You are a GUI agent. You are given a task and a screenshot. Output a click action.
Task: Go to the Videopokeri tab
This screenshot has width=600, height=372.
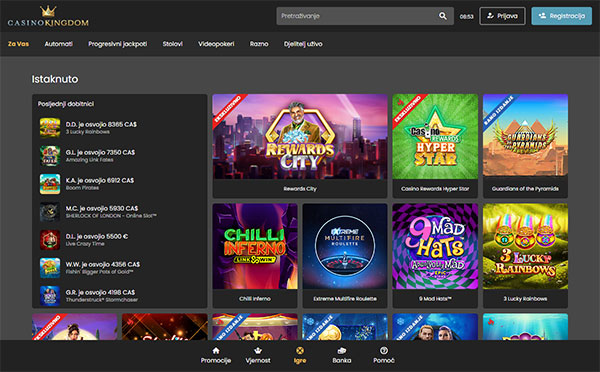pos(216,44)
